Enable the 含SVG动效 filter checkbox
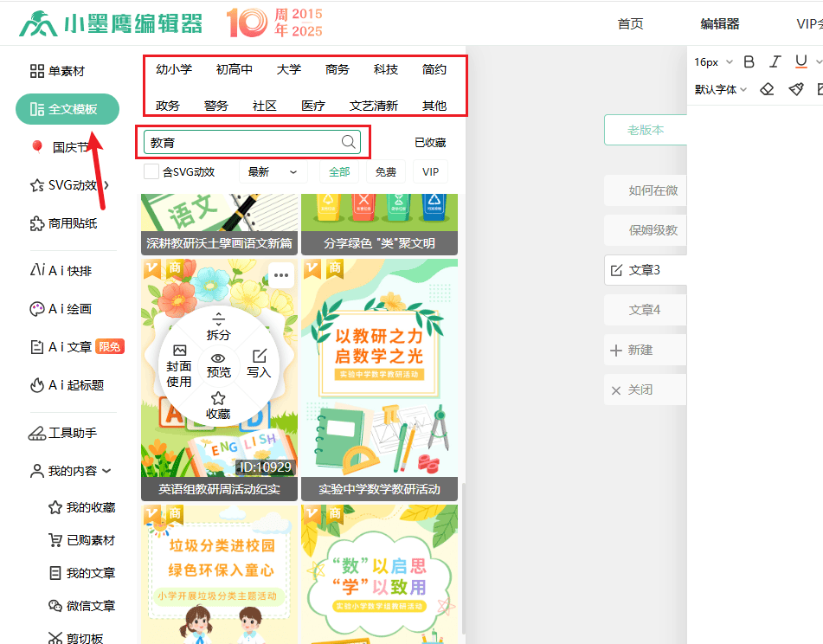 click(150, 172)
